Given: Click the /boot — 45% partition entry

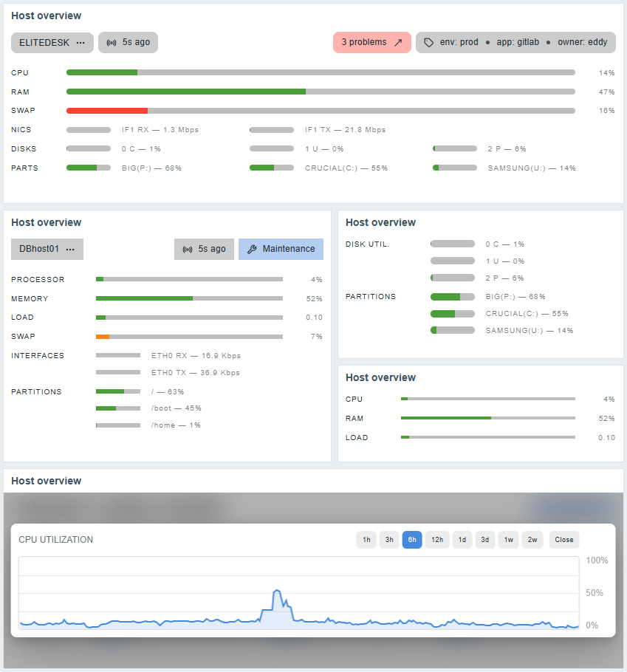Looking at the screenshot, I should coord(177,408).
